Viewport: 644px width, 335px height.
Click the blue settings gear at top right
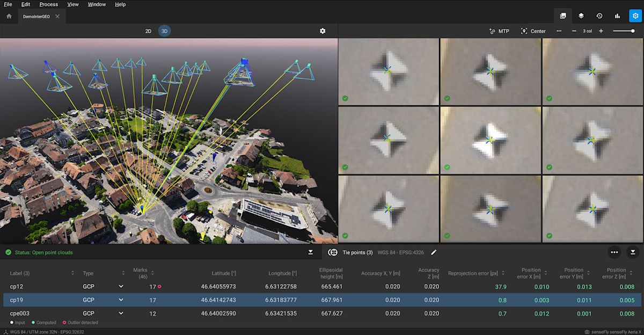click(x=635, y=16)
